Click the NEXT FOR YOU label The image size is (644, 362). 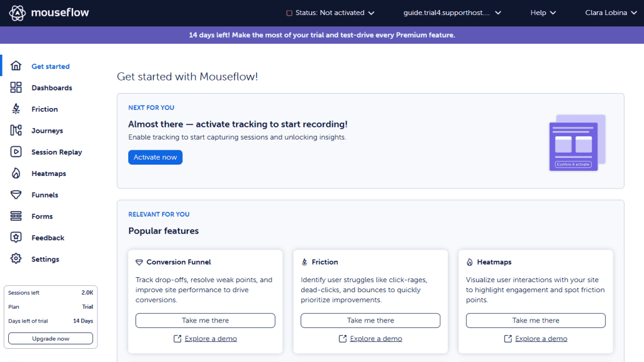click(x=151, y=107)
